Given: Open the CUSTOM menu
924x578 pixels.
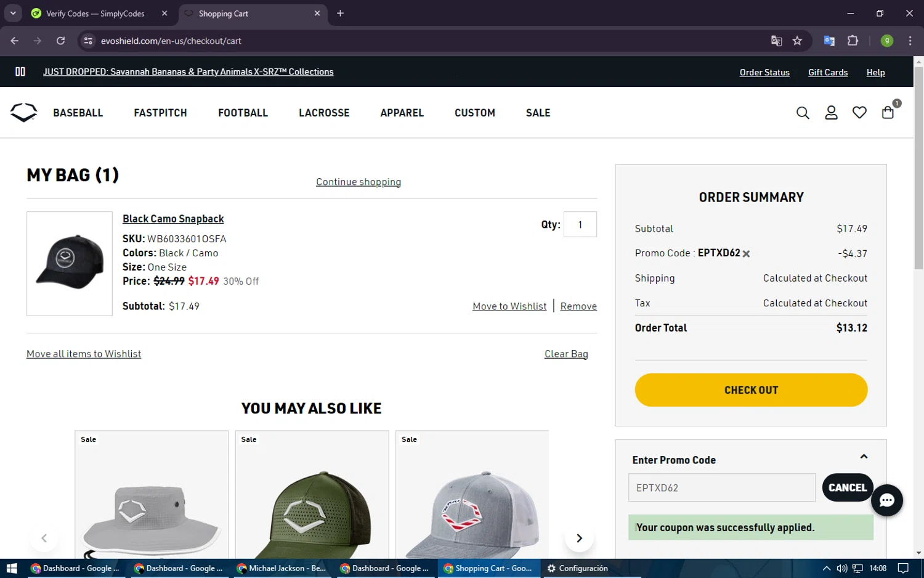Looking at the screenshot, I should (x=475, y=113).
